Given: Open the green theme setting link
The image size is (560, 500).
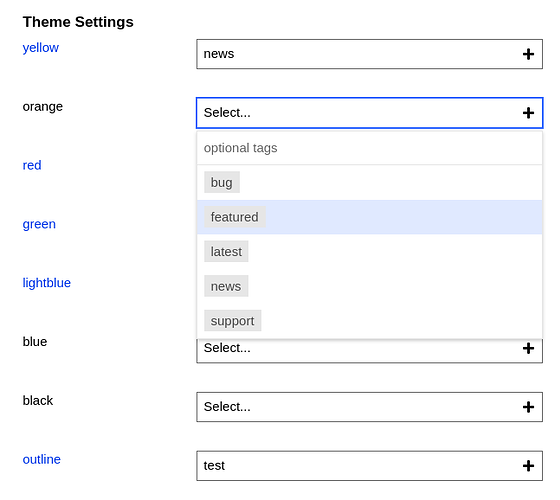Looking at the screenshot, I should 39,224.
